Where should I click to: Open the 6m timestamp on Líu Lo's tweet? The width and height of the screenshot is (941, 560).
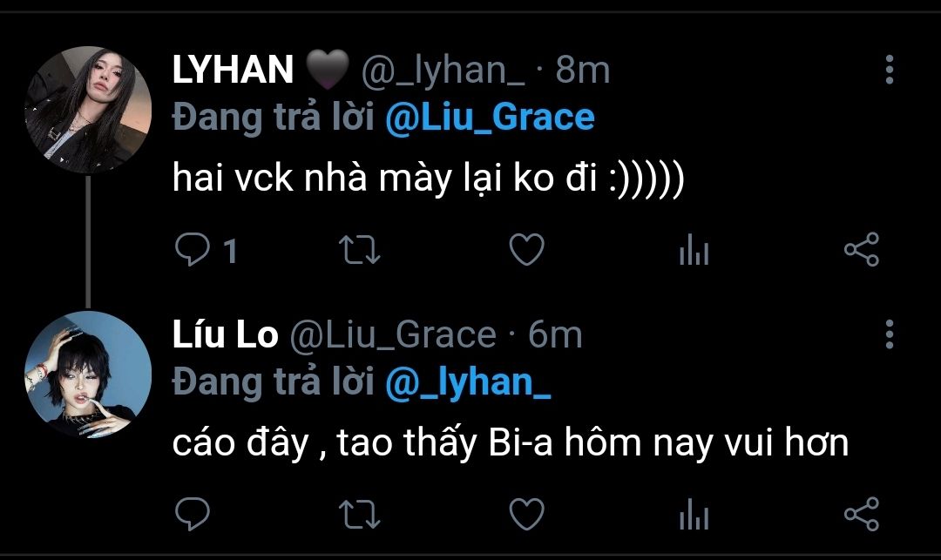(x=555, y=334)
